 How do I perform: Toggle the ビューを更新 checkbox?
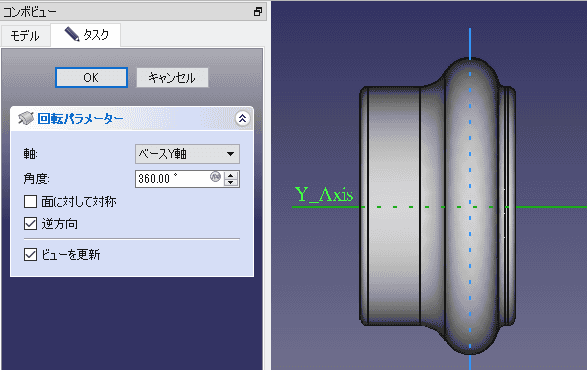coord(30,254)
